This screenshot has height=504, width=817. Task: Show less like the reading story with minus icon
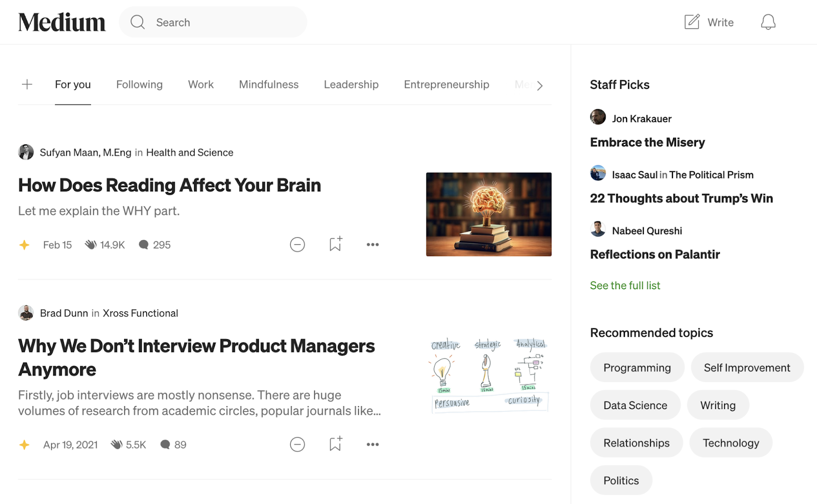297,244
